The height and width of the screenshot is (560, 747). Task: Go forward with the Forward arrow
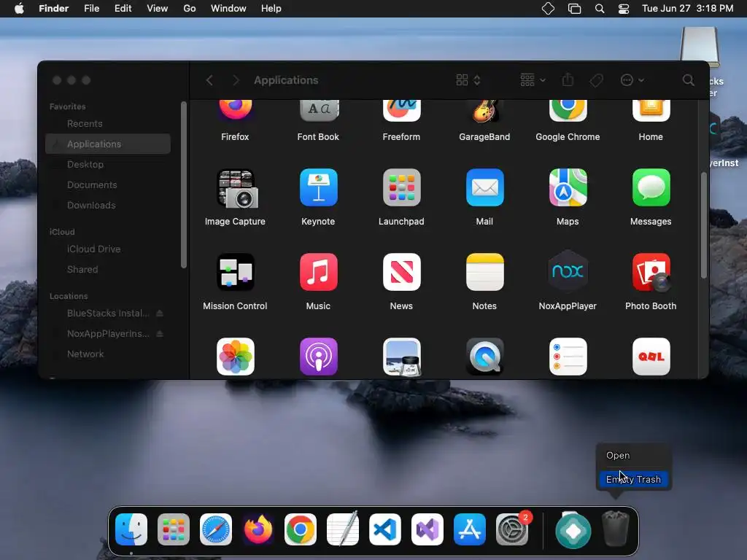click(236, 80)
